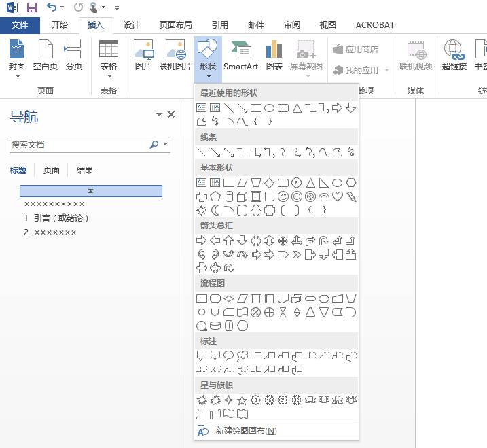The image size is (487, 448).
Task: Select the left-right arrow in 箭头总汇
Action: click(256, 241)
